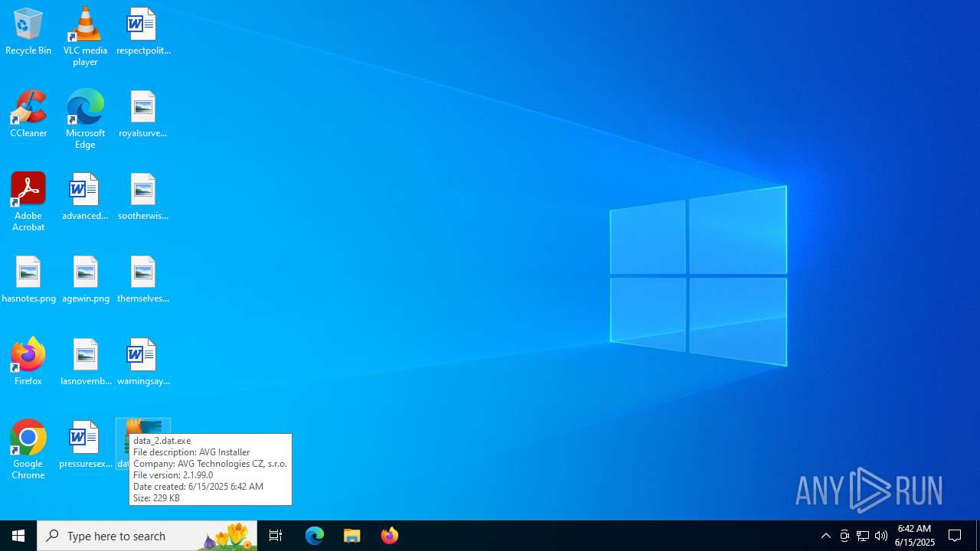
Task: Select the sootherwis... image file
Action: (x=143, y=197)
